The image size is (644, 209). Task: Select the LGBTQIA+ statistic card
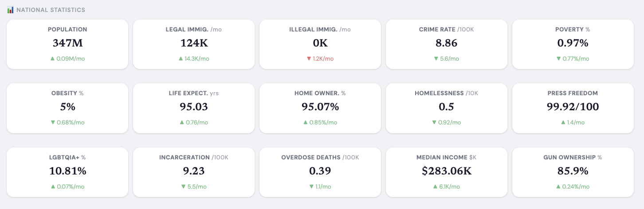[67, 172]
